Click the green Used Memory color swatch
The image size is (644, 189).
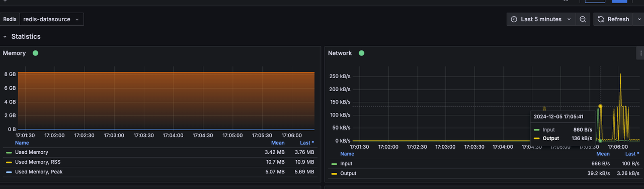click(x=9, y=152)
